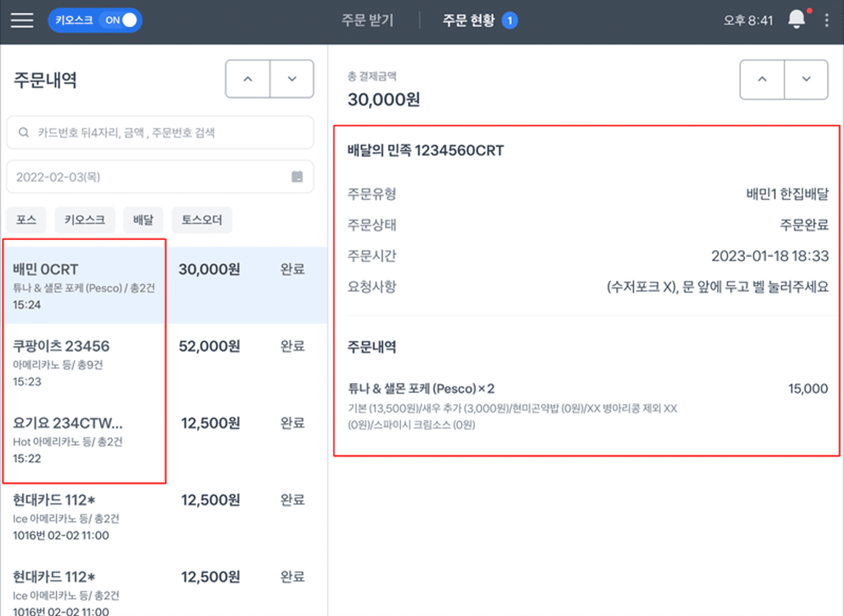Click down chevron in order list panel
Viewport: 844px width, 616px height.
292,79
